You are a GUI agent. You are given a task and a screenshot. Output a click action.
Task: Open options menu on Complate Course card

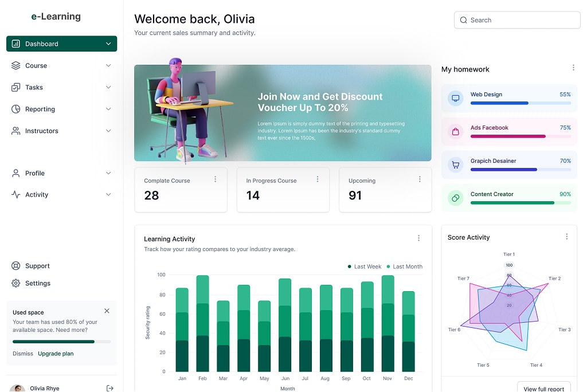[216, 179]
